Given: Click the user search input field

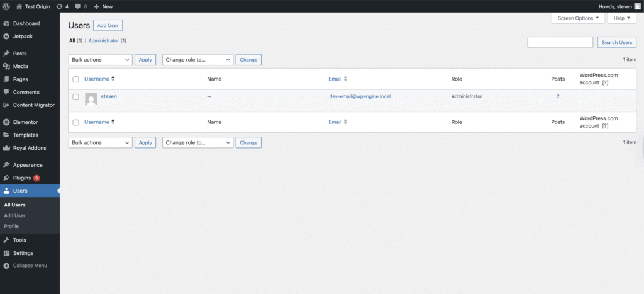Looking at the screenshot, I should 560,42.
